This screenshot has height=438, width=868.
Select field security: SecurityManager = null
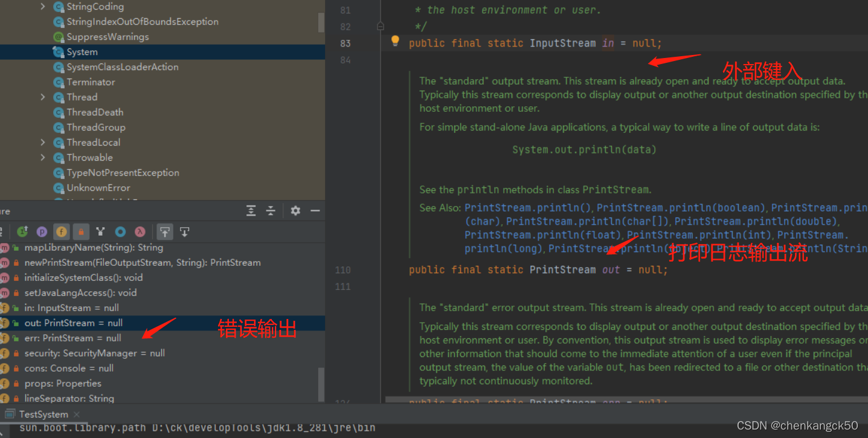coord(94,353)
